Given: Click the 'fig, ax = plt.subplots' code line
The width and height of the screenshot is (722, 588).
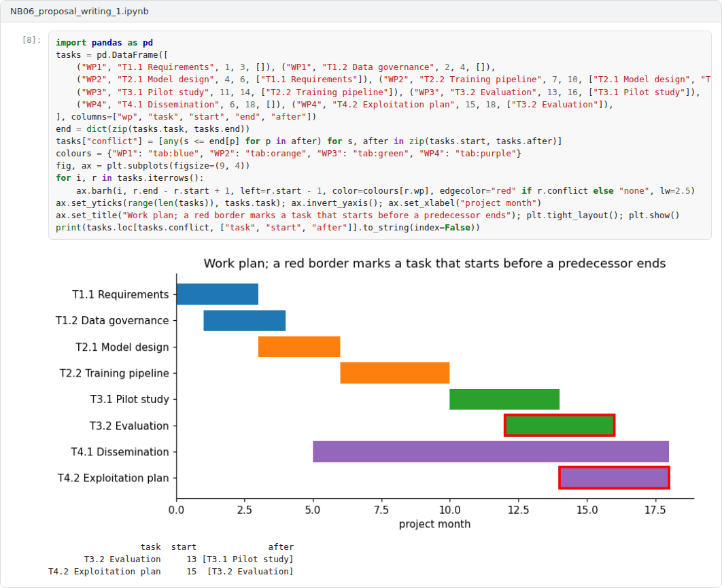Looking at the screenshot, I should pyautogui.click(x=152, y=166).
